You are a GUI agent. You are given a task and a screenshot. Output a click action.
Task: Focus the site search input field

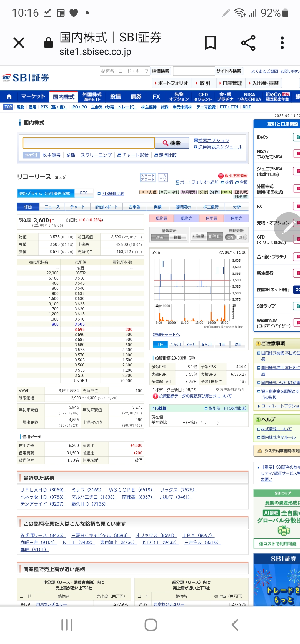pyautogui.click(x=194, y=71)
